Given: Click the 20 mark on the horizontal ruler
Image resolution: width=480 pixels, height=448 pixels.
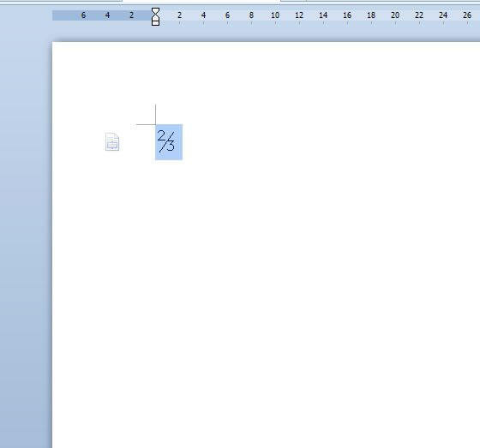Looking at the screenshot, I should (395, 15).
